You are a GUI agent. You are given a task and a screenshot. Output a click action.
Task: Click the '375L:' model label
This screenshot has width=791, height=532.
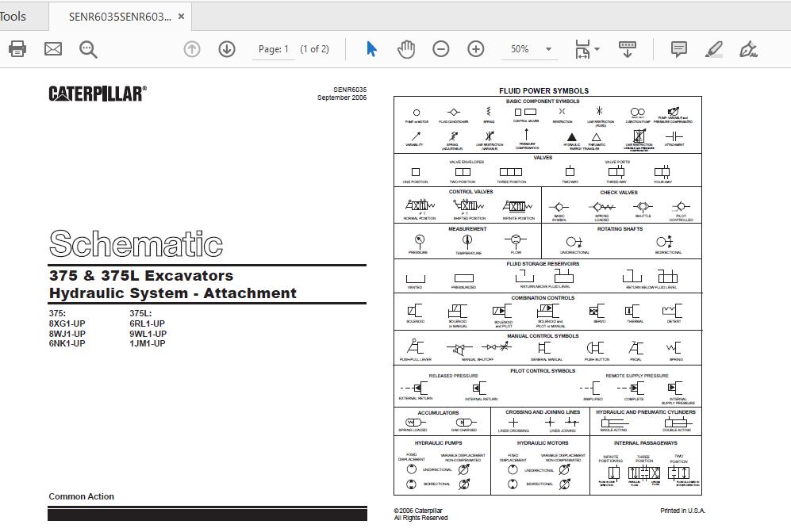(x=140, y=314)
